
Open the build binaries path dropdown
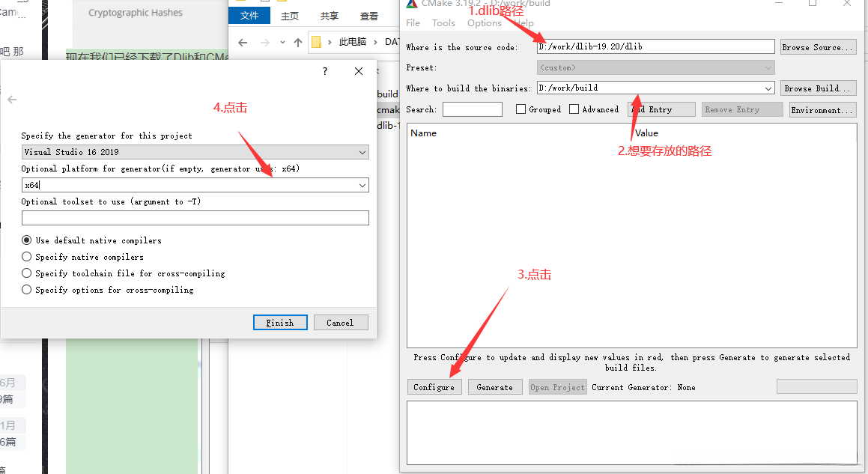[768, 88]
